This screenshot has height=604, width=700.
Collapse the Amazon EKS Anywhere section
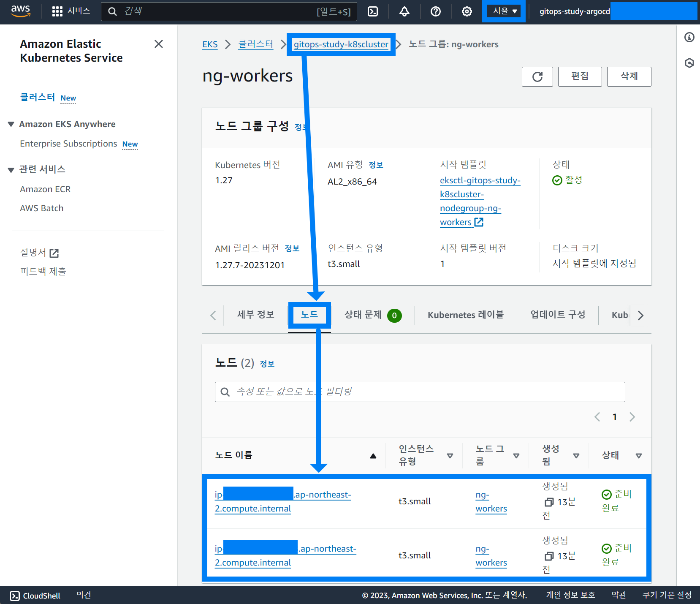point(11,124)
